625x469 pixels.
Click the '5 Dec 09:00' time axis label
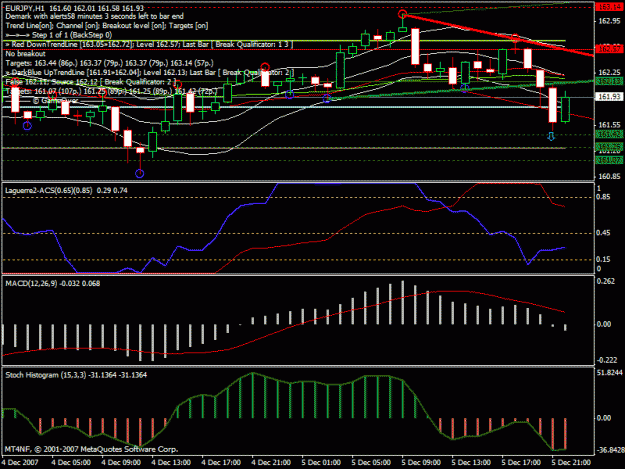pos(421,463)
